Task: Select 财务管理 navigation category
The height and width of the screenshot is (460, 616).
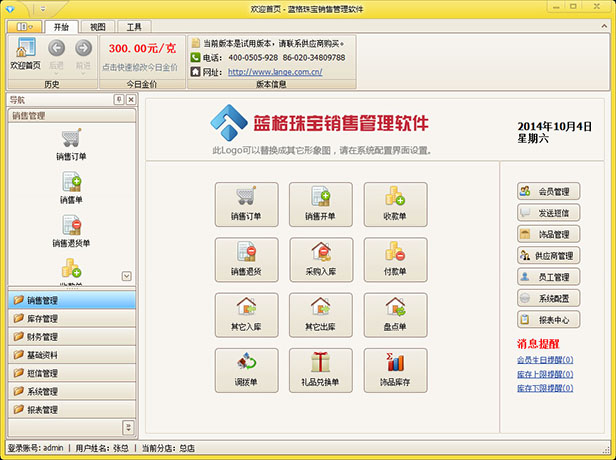Action: (72, 337)
